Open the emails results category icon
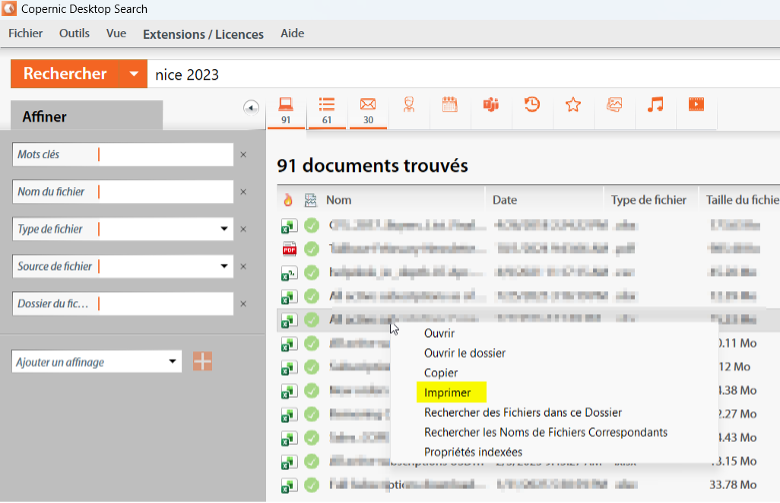780x503 pixels. coord(368,105)
